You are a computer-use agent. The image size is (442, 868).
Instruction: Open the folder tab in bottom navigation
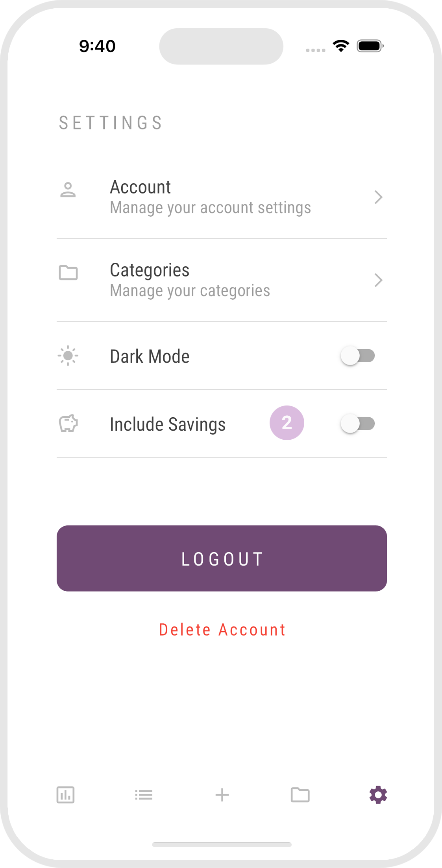(x=300, y=795)
